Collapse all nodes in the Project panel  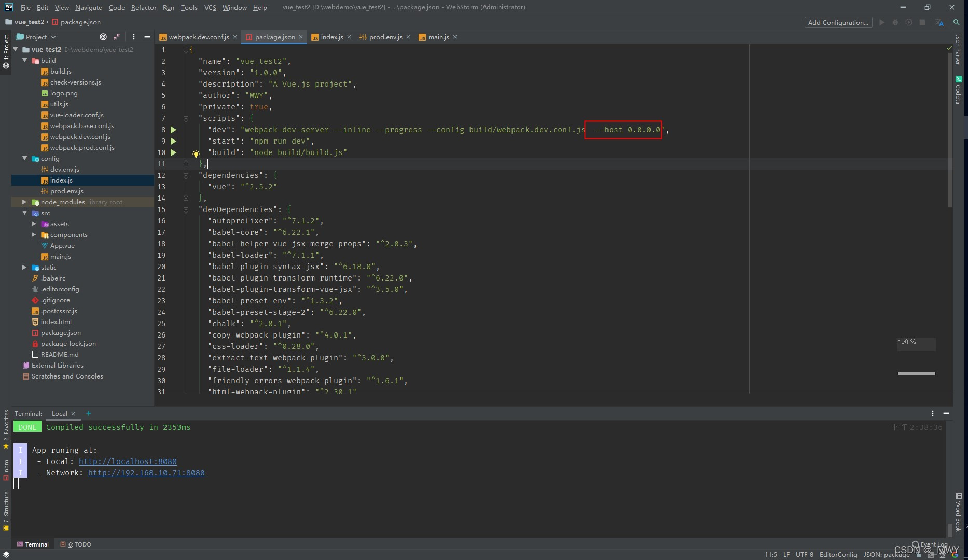pos(117,37)
